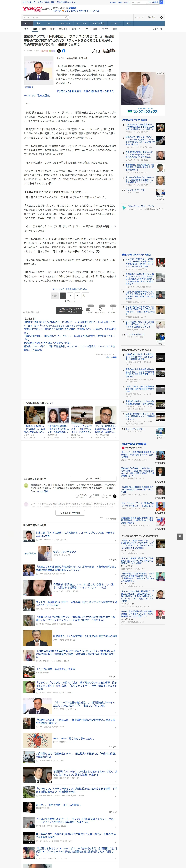Screen dimensions: 186x868
Task: Click the keyword search magnifier icon
Action: coord(66,18)
